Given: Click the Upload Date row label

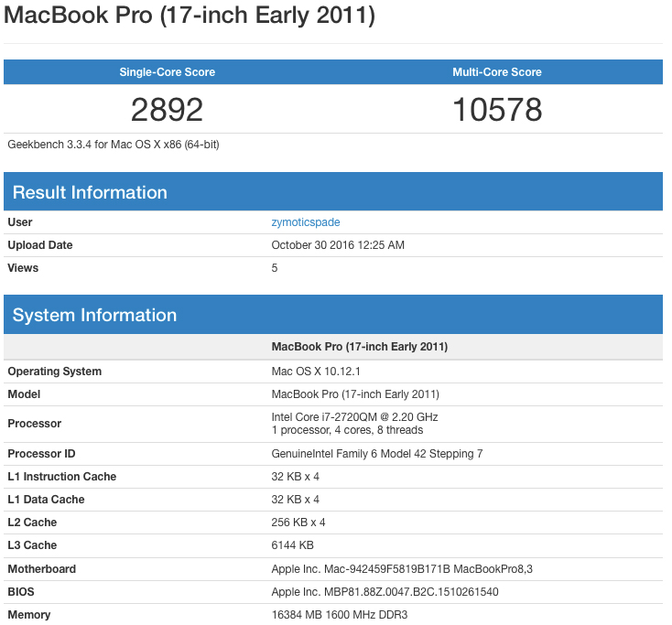Looking at the screenshot, I should click(x=40, y=245).
